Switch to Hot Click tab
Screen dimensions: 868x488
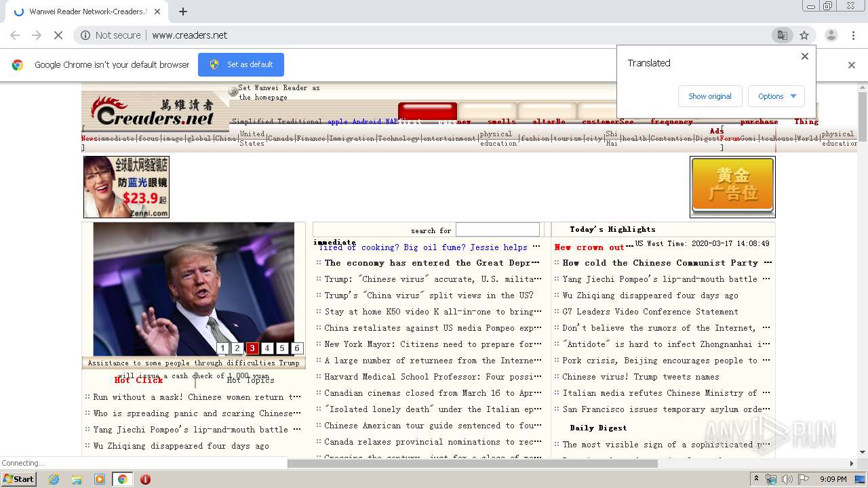(139, 380)
